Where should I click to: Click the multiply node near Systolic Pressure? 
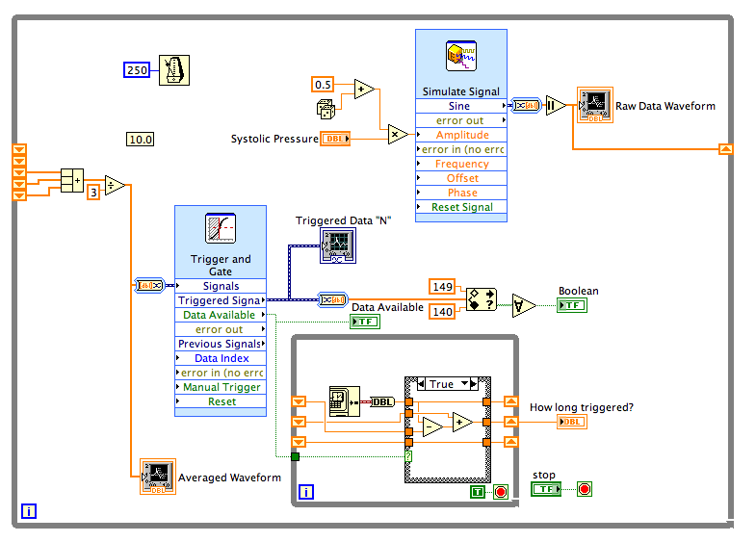pos(398,135)
